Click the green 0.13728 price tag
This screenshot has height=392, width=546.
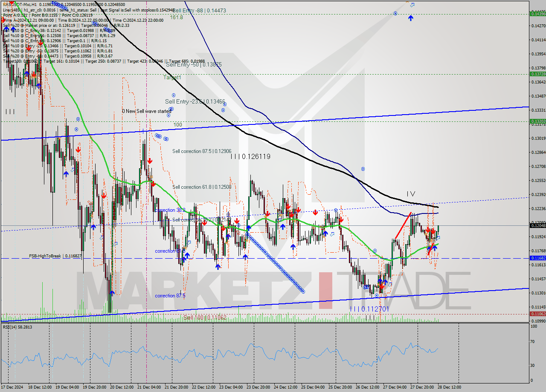[x=537, y=74]
